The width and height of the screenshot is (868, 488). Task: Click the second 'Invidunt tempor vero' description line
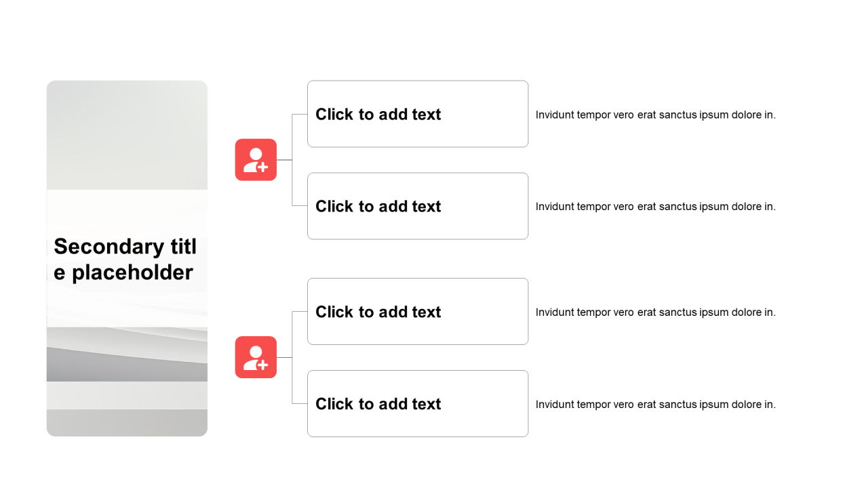pos(655,207)
